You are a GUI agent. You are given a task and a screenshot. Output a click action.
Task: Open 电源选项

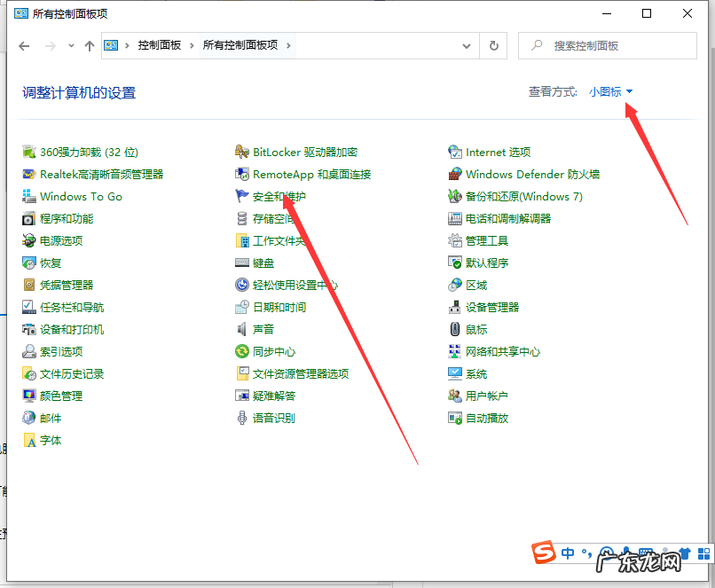(x=58, y=240)
